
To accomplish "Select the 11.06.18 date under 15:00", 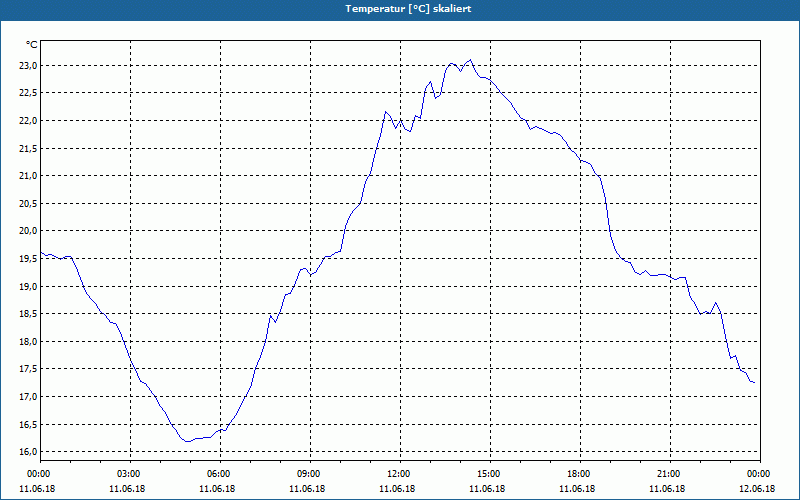I will [487, 489].
